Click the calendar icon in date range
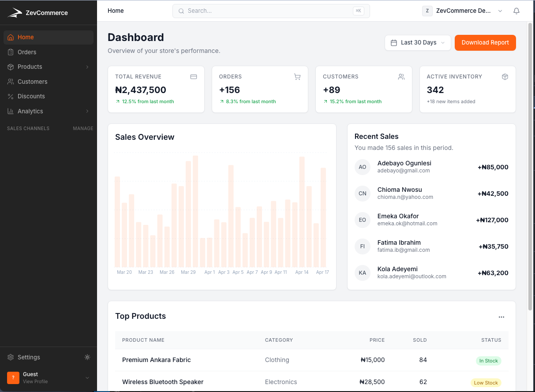 [x=394, y=43]
